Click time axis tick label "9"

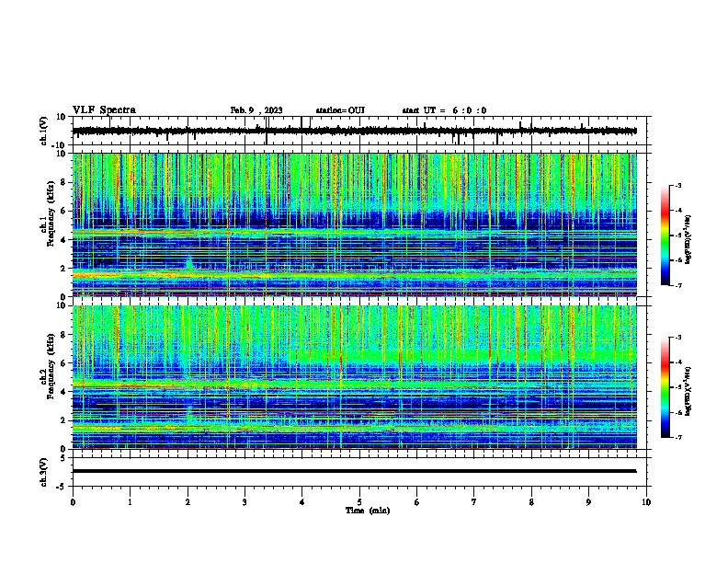pos(588,502)
